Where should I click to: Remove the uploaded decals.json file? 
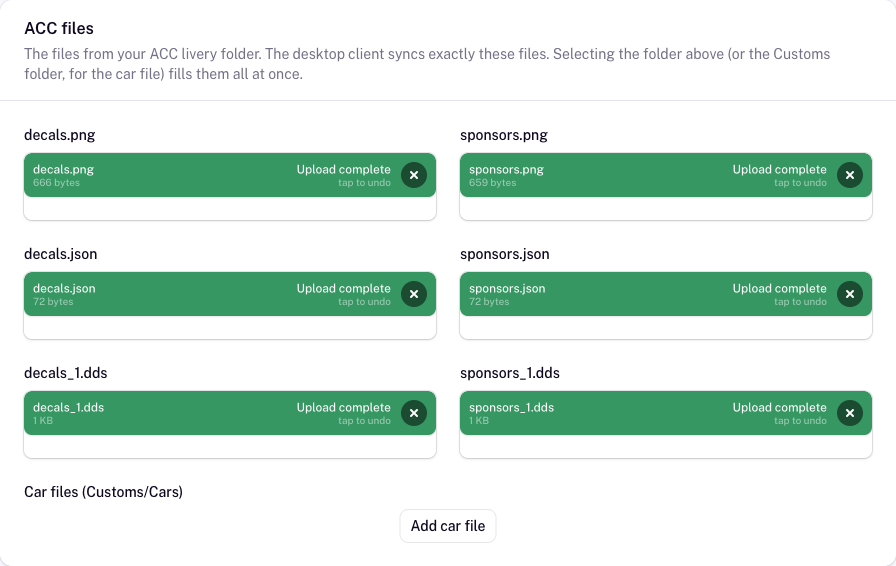[414, 294]
